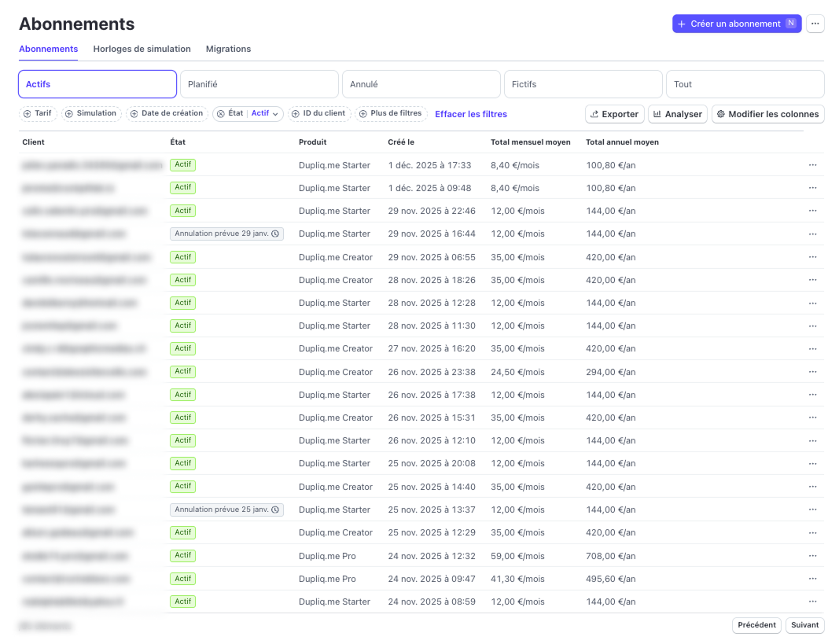Screen dimensions: 839x644
Task: Open the more options menu beside Créer un abonnement
Action: (815, 24)
